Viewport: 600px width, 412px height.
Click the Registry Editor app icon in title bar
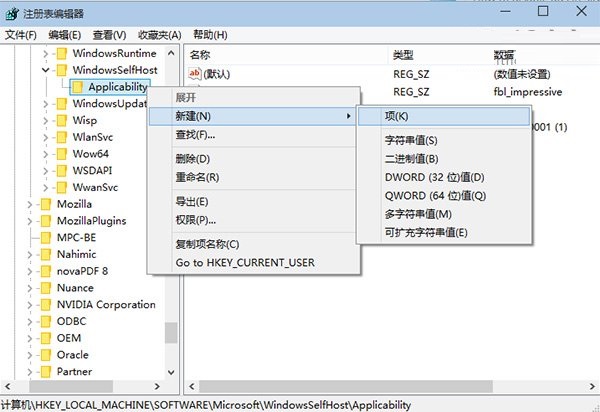coord(12,14)
